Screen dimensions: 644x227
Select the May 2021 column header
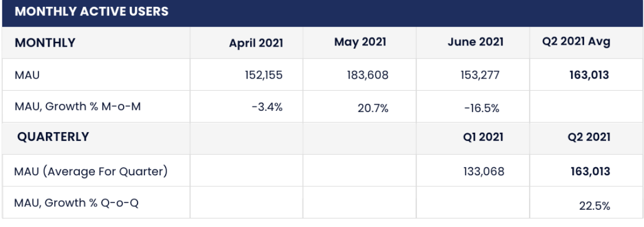(360, 42)
